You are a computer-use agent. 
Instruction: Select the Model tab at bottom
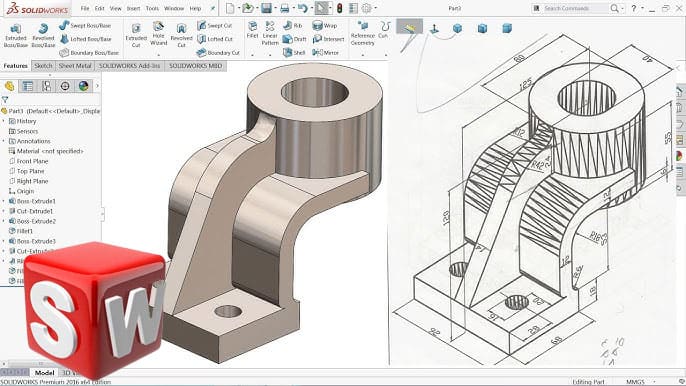click(44, 373)
